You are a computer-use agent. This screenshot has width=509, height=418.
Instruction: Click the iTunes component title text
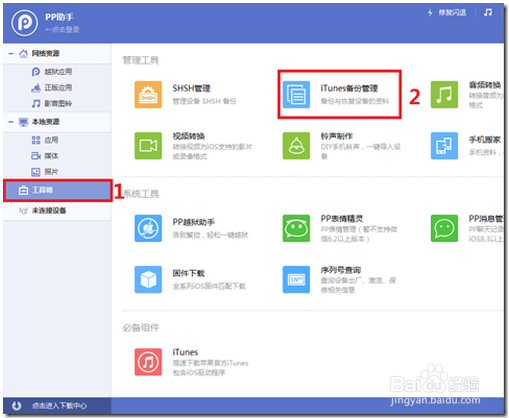click(185, 352)
